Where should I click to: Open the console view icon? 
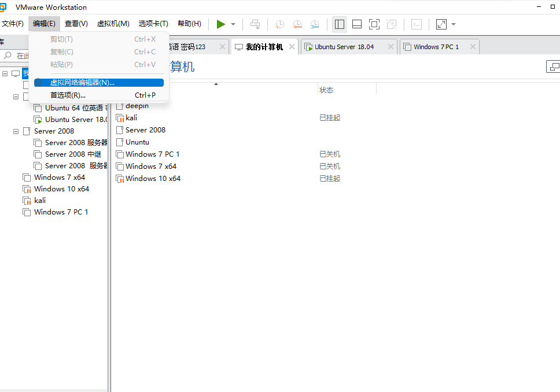coord(417,24)
